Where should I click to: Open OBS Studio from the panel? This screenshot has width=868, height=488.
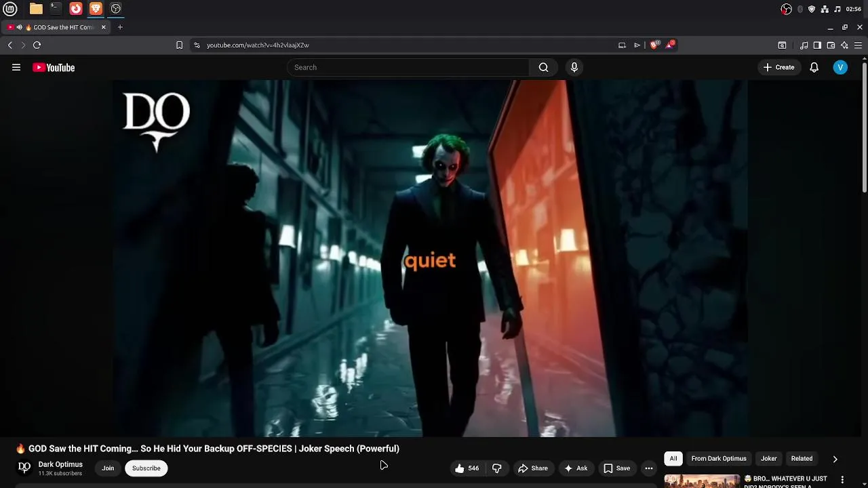tap(116, 9)
